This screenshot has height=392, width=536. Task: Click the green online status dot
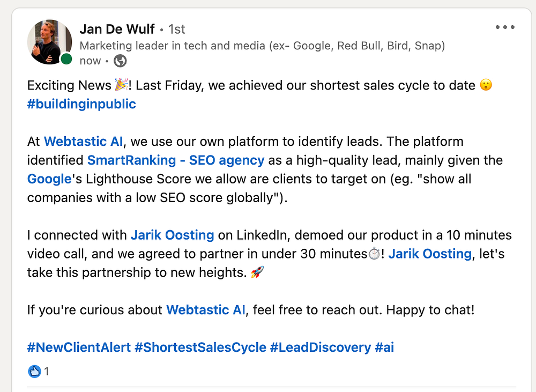pyautogui.click(x=66, y=59)
